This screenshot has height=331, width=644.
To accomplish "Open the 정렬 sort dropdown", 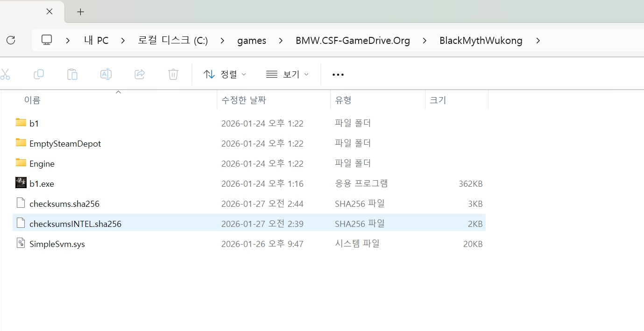I will (225, 74).
